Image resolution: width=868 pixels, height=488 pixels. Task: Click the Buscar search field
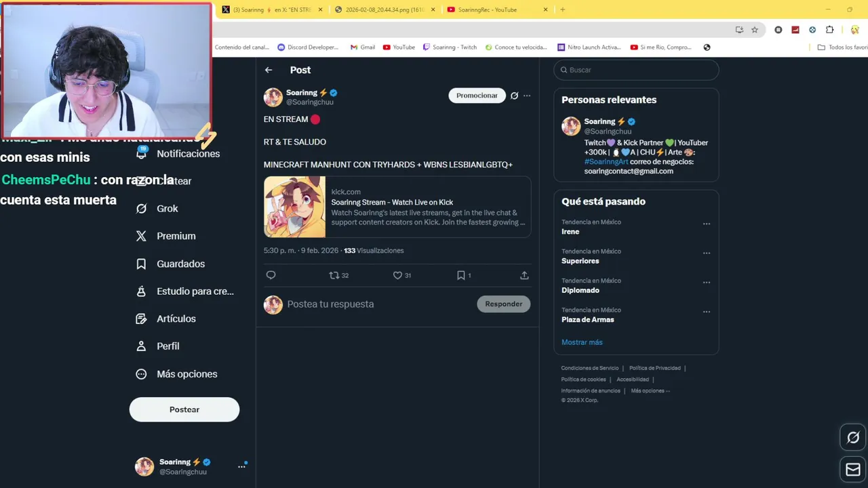[x=636, y=70]
